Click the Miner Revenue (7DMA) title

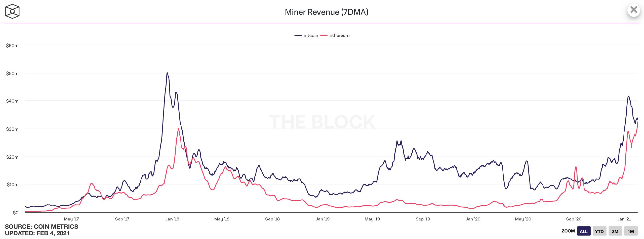click(327, 12)
